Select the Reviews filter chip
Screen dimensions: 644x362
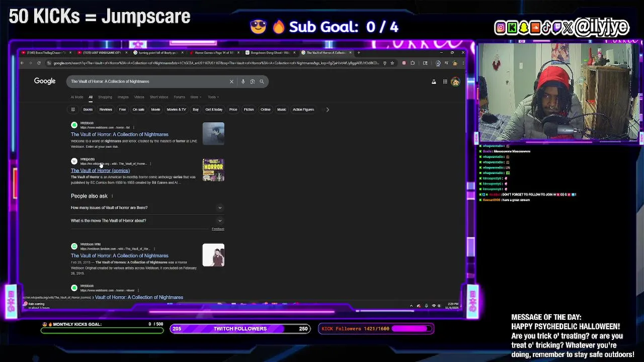106,109
